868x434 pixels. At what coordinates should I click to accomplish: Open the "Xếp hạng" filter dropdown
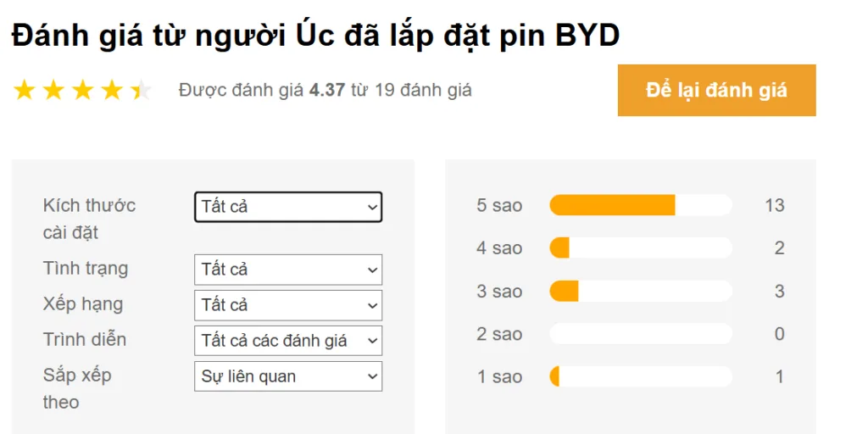click(x=288, y=305)
